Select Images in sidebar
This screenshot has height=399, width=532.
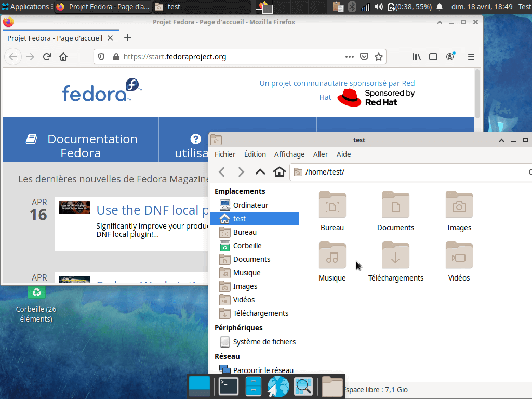coord(255,286)
